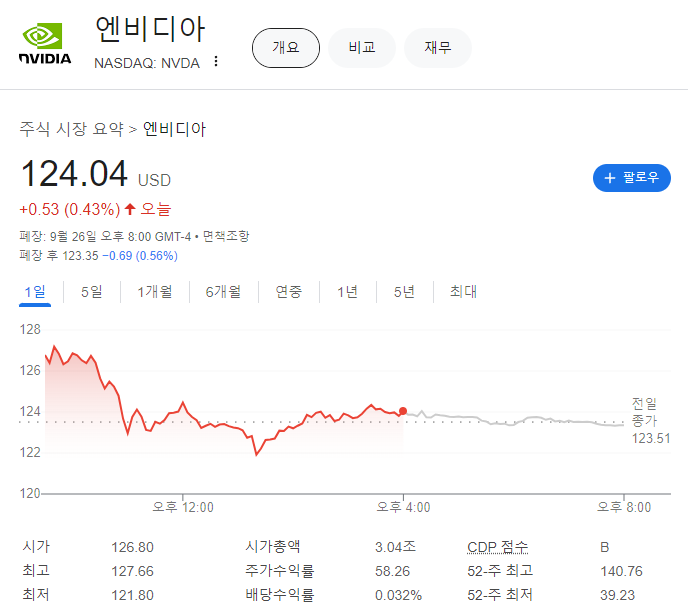Click the 면책조항 disclaimer link
This screenshot has width=688, height=616.
226,236
